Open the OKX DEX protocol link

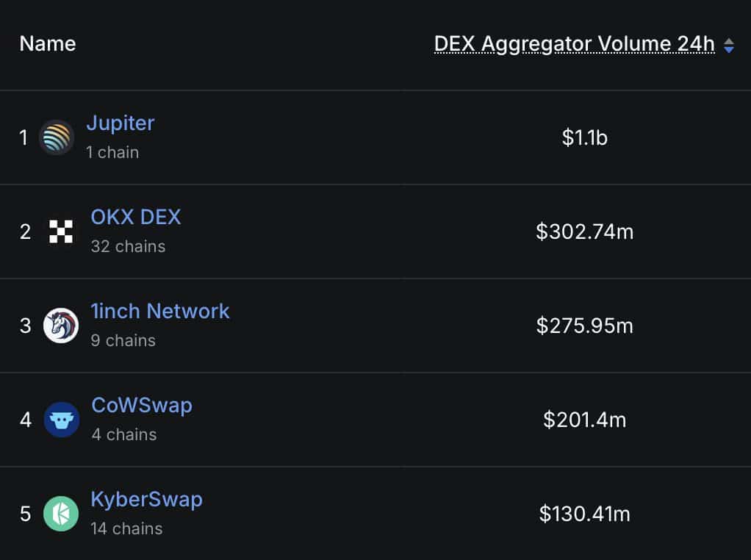tap(136, 217)
